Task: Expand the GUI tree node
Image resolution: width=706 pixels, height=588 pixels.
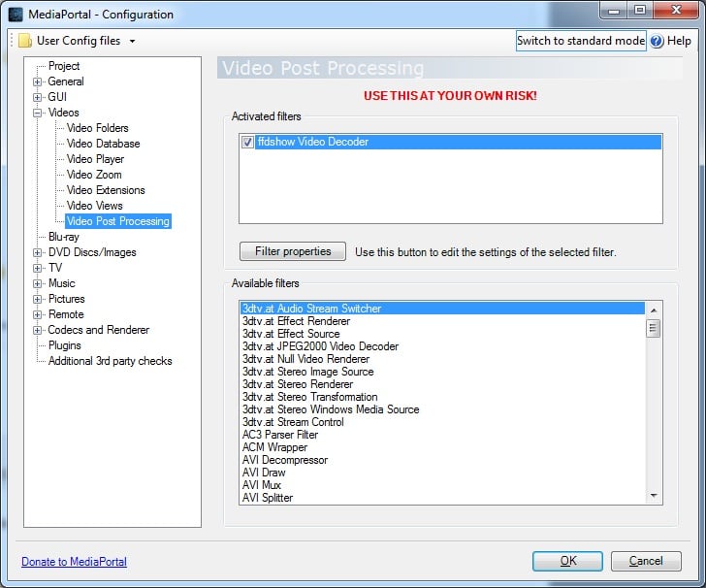Action: tap(38, 97)
